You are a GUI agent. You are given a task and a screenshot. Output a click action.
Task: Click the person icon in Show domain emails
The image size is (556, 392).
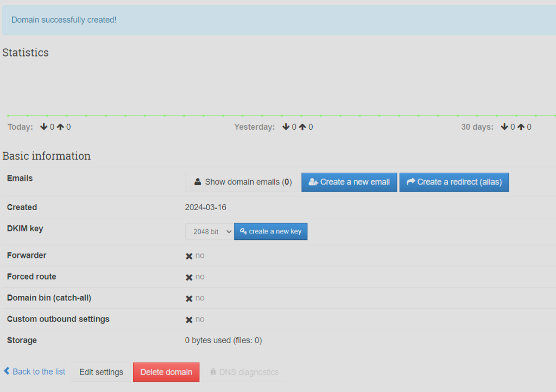coord(198,182)
